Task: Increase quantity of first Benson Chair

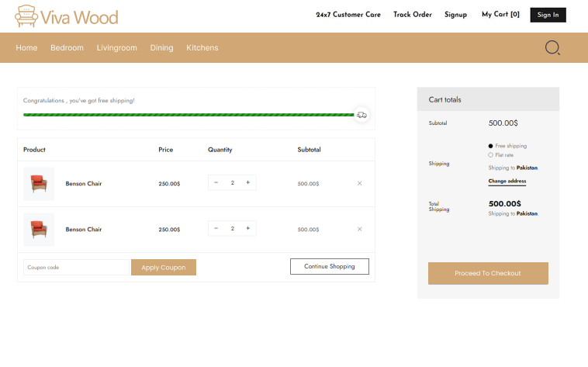Action: 247,183
